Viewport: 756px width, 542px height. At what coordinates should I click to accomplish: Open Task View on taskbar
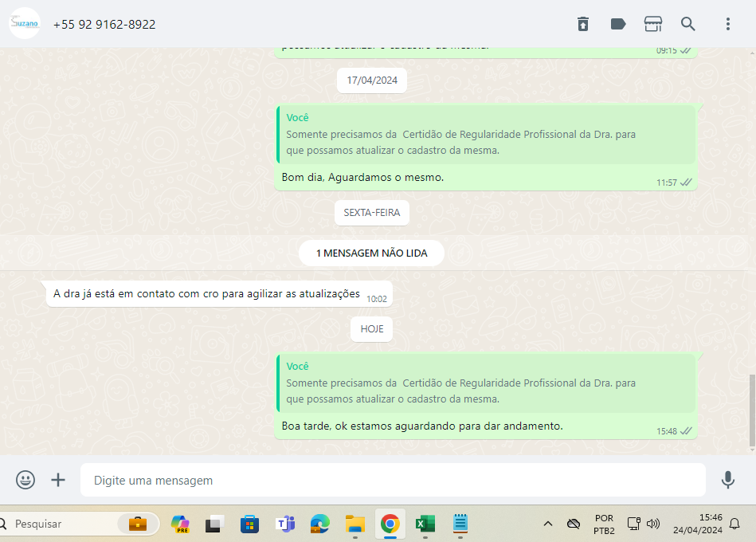click(214, 524)
